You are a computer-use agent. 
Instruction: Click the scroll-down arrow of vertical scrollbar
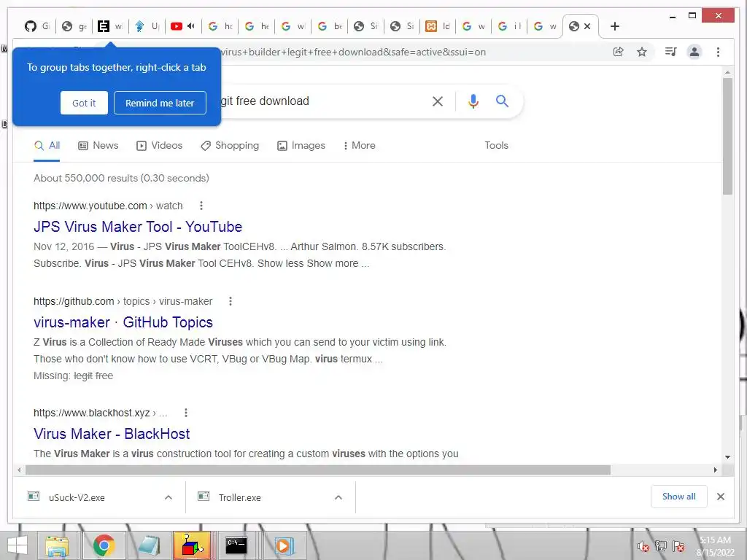[x=727, y=457]
